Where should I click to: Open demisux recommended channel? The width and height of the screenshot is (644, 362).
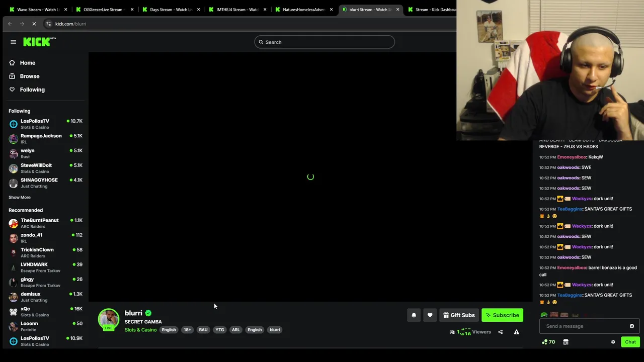tap(45, 297)
